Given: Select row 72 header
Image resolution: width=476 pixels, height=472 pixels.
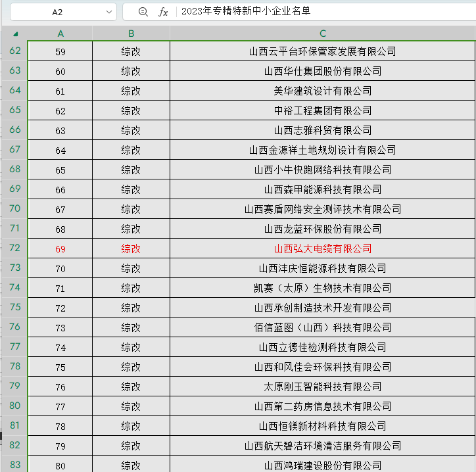Looking at the screenshot, I should tap(14, 248).
